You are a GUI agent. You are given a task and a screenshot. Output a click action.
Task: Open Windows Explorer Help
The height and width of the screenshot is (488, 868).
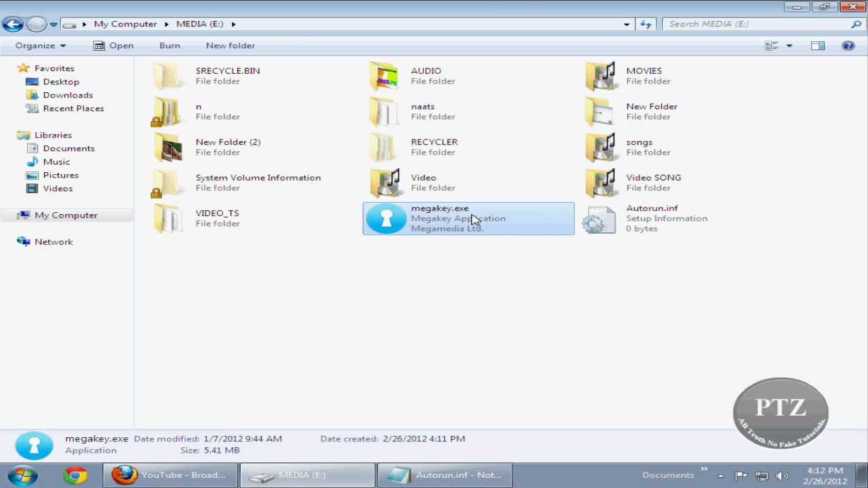point(848,45)
